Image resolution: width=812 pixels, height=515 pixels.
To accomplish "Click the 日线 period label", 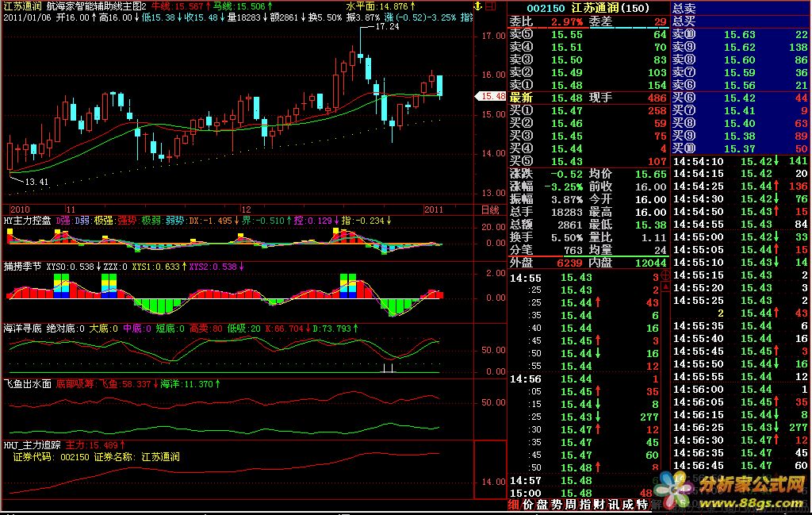I will pos(490,209).
